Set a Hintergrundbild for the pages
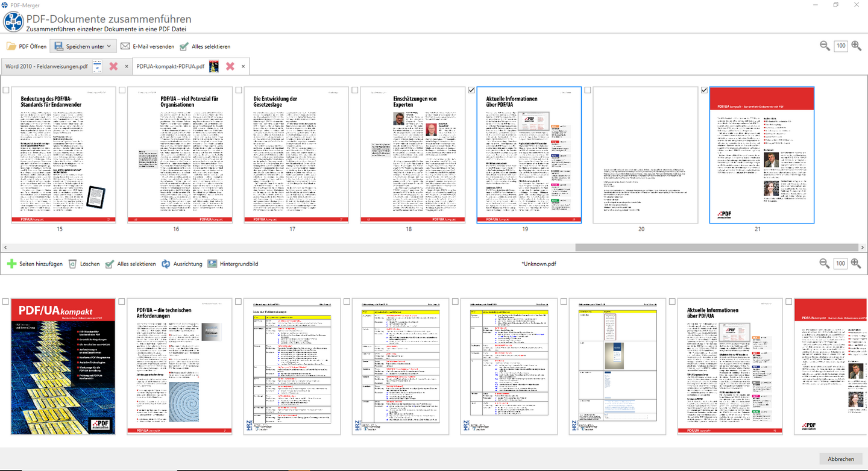Image resolution: width=868 pixels, height=471 pixels. tap(233, 264)
